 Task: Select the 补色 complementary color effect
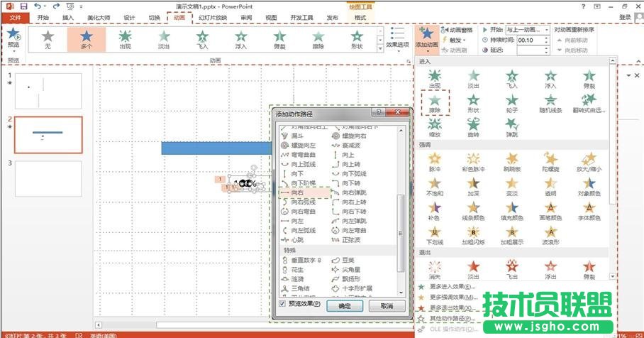click(435, 210)
